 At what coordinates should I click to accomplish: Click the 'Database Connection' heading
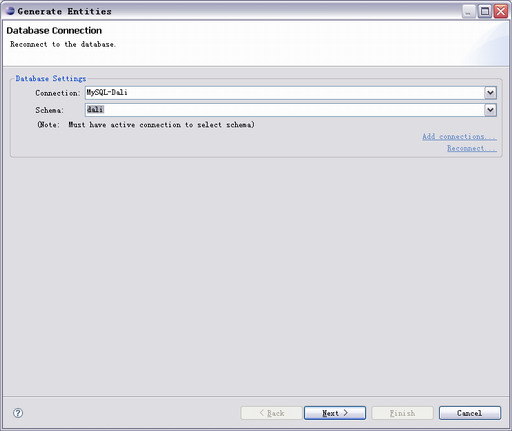[54, 31]
